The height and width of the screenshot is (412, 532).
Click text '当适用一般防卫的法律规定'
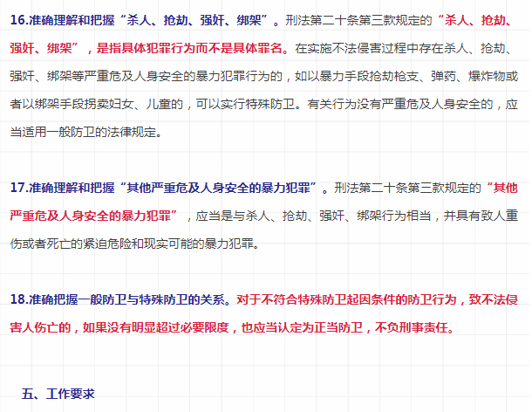(x=83, y=132)
